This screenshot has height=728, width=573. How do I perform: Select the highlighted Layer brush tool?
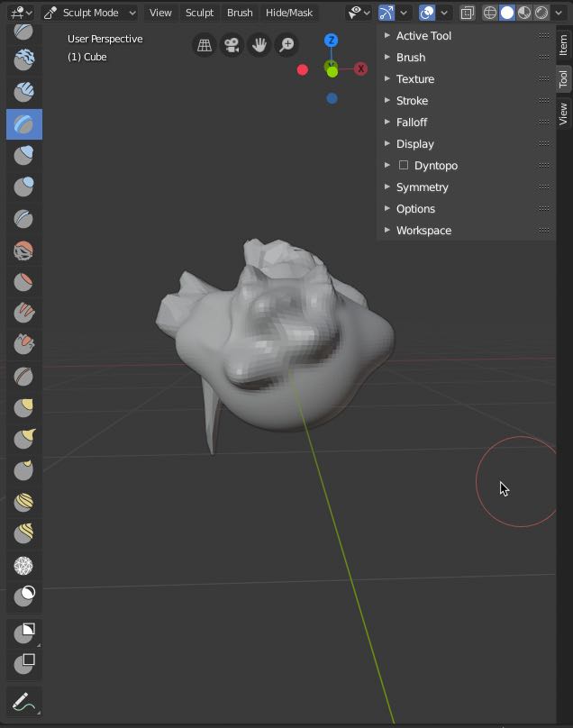tap(24, 124)
